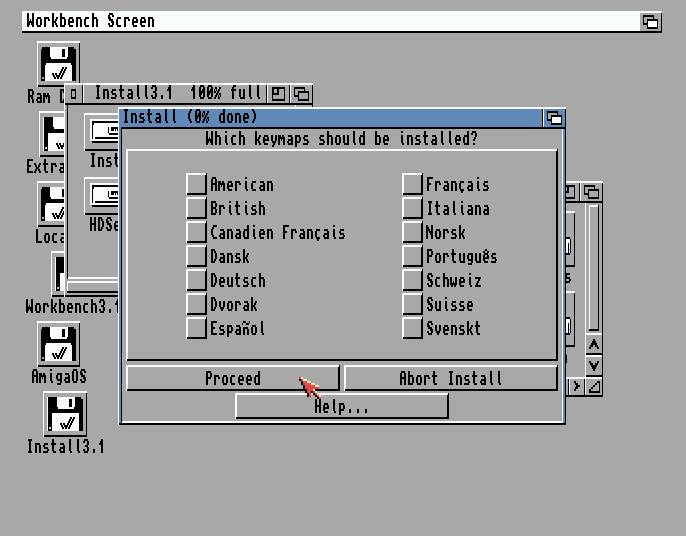Click the scroll down arrow in background window
686x536 pixels.
click(594, 365)
